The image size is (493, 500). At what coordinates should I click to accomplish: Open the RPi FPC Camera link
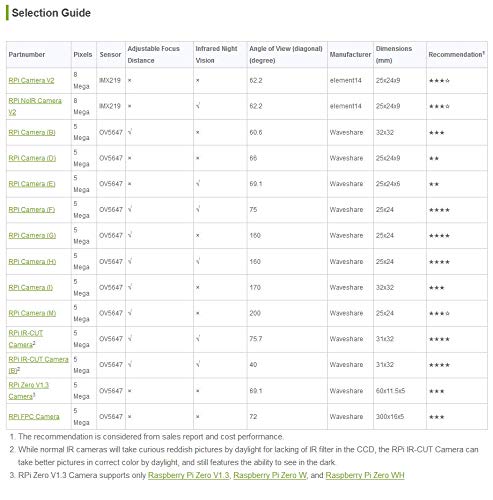pos(34,417)
